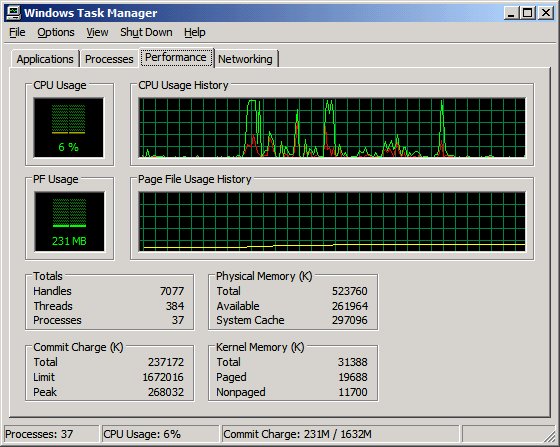Click the CPU Usage 6 % gauge
Image resolution: width=560 pixels, height=447 pixels.
pos(69,127)
